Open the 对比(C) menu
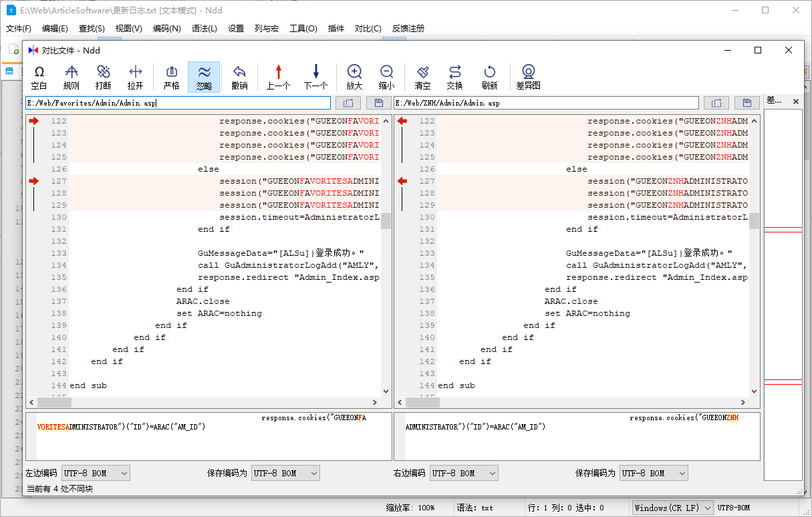This screenshot has height=517, width=812. 368,29
